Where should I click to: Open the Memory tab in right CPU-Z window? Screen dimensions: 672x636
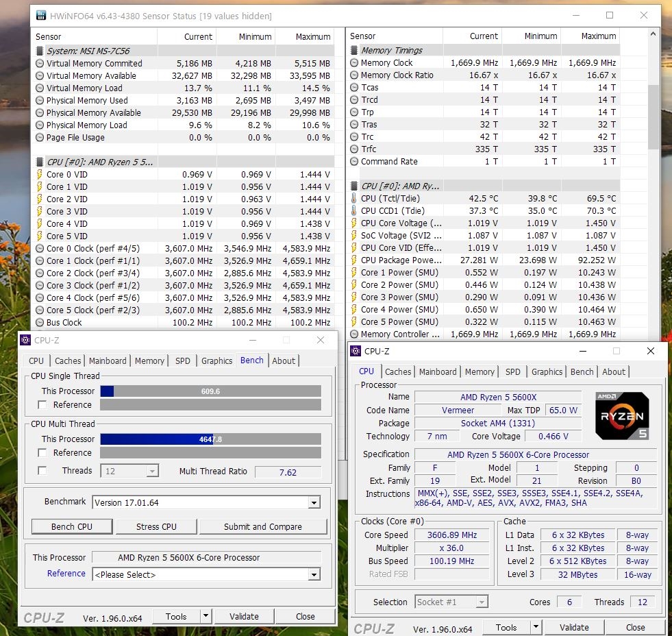pos(480,372)
